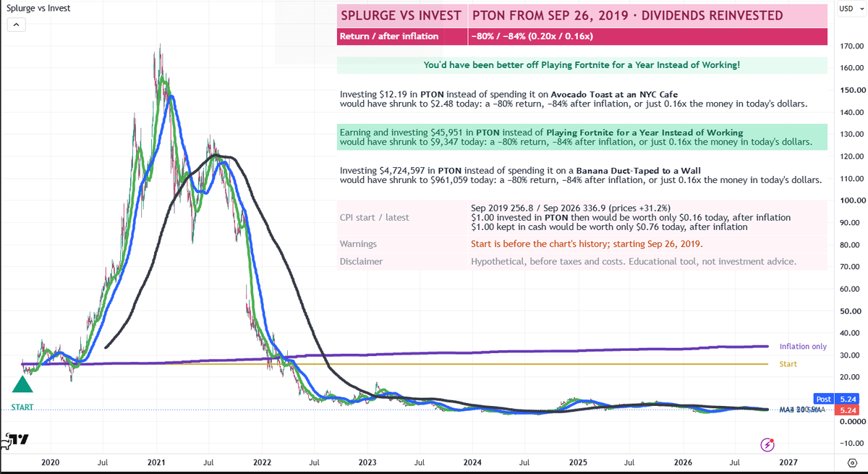Click the 'Disclaimer' row label
Viewport: 868px width, 474px height.
(x=361, y=261)
